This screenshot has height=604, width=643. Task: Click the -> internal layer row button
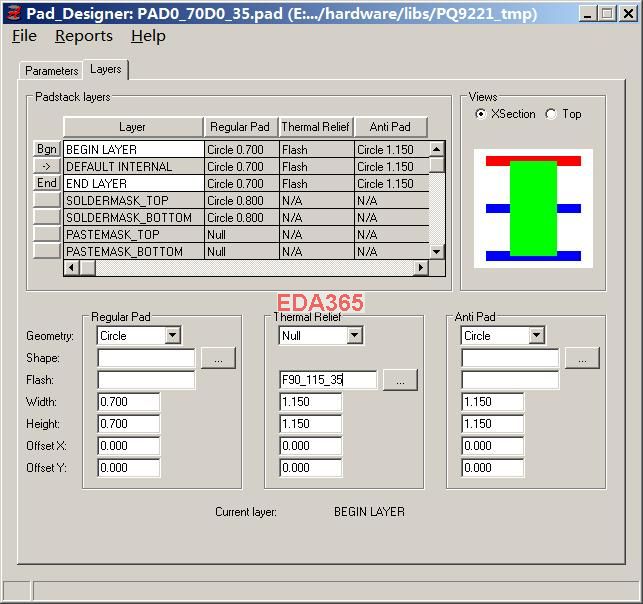tap(47, 166)
